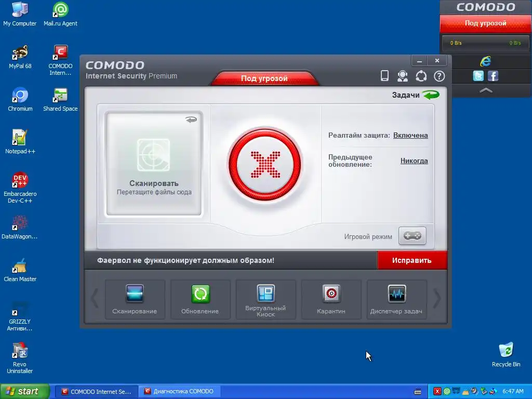The width and height of the screenshot is (532, 399).
Task: Click the Никогда last update link
Action: tap(414, 161)
